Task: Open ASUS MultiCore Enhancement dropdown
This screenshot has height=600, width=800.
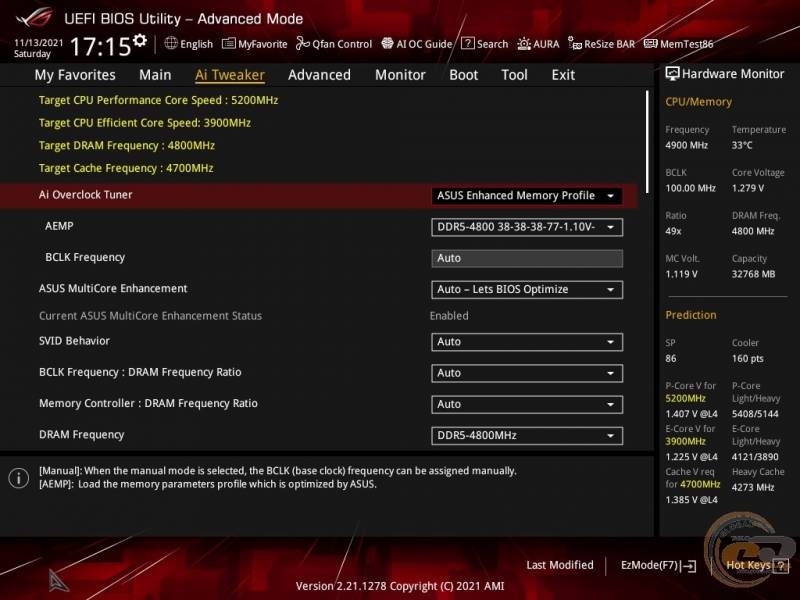Action: point(527,289)
